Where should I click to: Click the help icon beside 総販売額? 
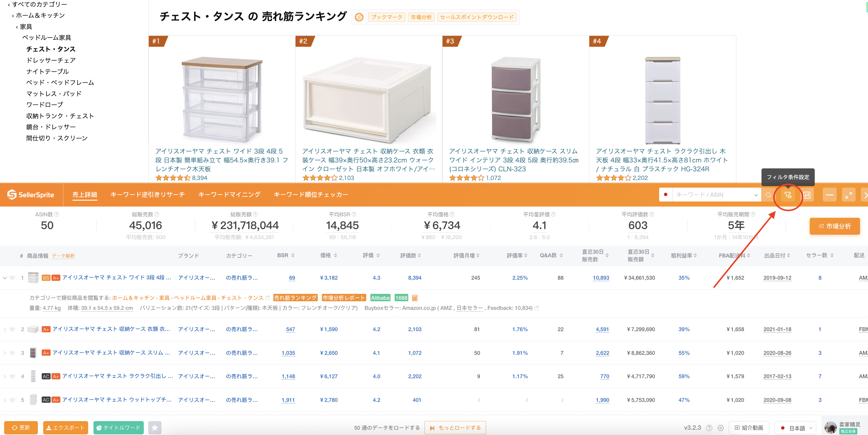click(x=255, y=214)
